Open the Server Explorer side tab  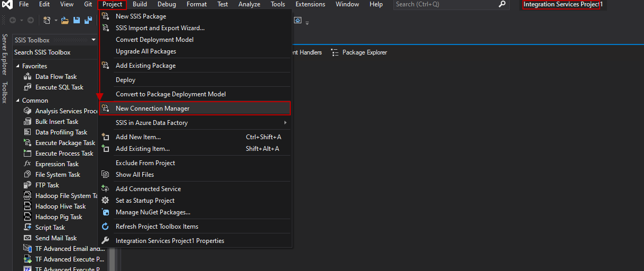5,55
